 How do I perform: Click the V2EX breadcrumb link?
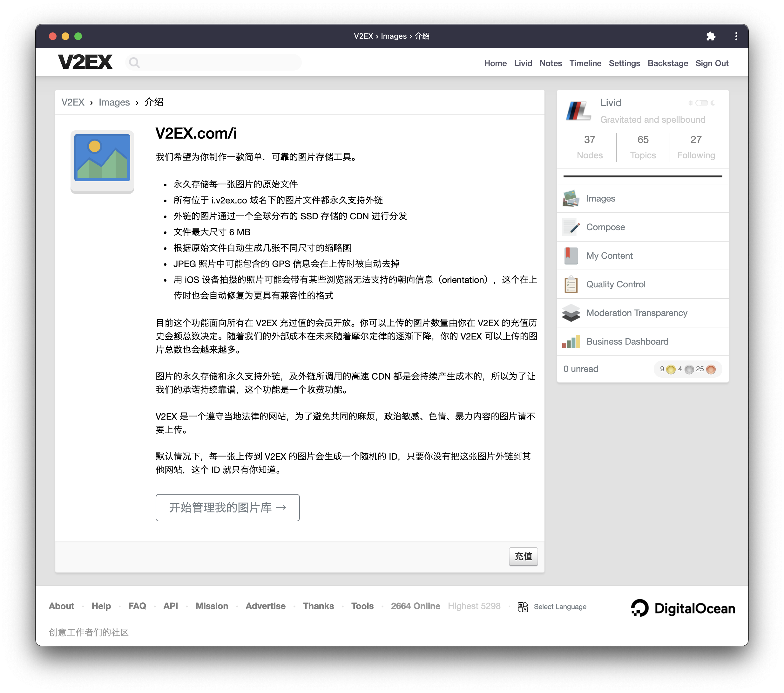pos(73,102)
